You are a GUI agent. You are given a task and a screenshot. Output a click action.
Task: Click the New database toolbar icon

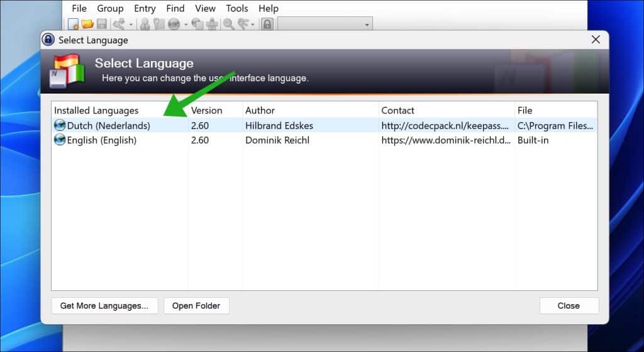pos(74,25)
